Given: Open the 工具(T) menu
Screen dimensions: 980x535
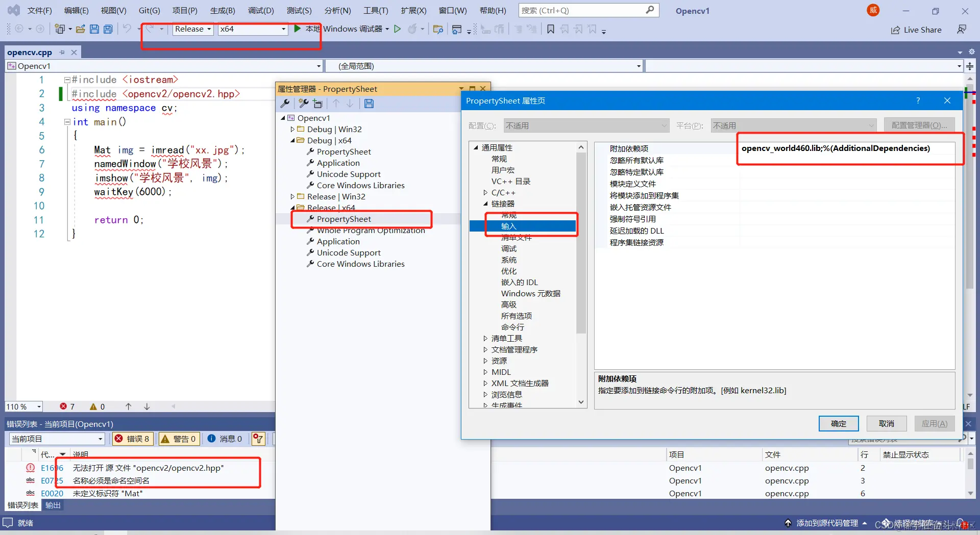Looking at the screenshot, I should 376,10.
